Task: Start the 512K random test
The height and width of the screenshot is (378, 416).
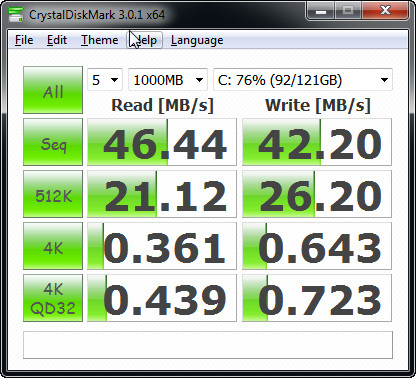Action: pos(53,194)
